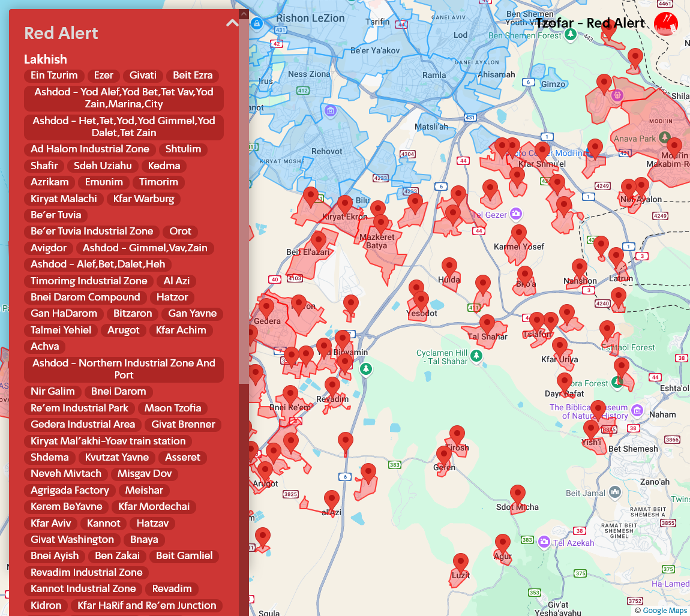690x616 pixels.
Task: Select the Bnei Darom Compound tag
Action: 85,298
